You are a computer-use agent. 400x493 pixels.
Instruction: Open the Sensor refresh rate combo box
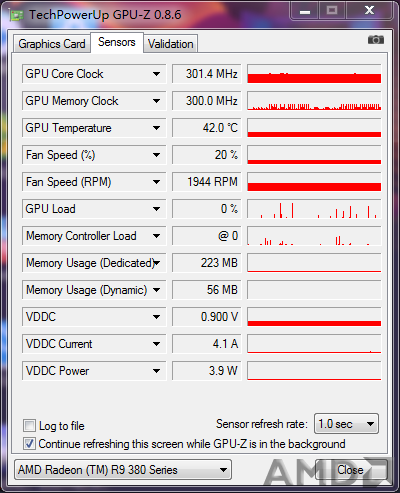(346, 424)
